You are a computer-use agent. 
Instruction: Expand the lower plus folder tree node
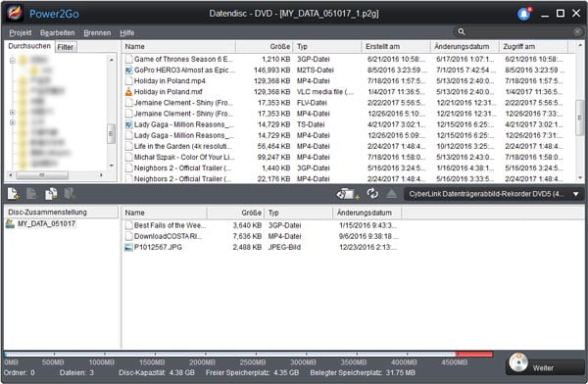coord(13,122)
